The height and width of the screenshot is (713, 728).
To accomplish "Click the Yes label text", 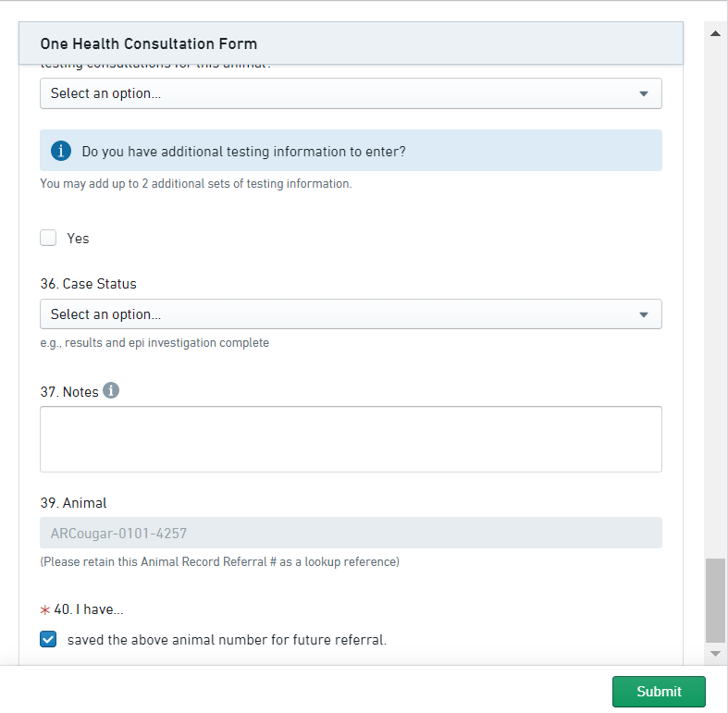I will 78,239.
